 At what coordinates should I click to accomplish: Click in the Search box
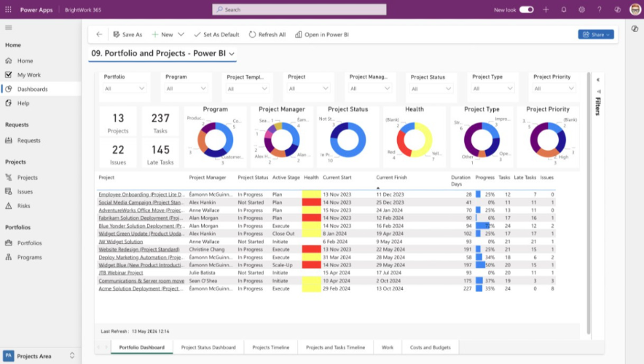coord(299,9)
